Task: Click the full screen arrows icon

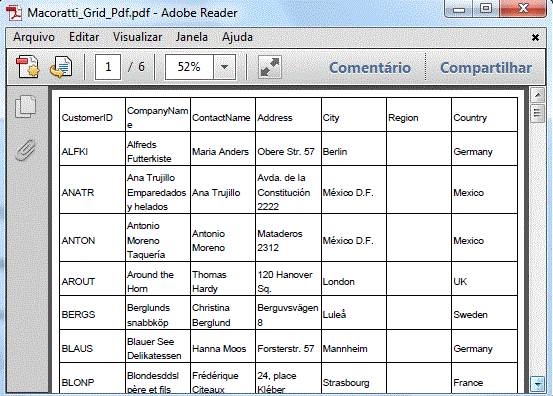Action: 270,67
